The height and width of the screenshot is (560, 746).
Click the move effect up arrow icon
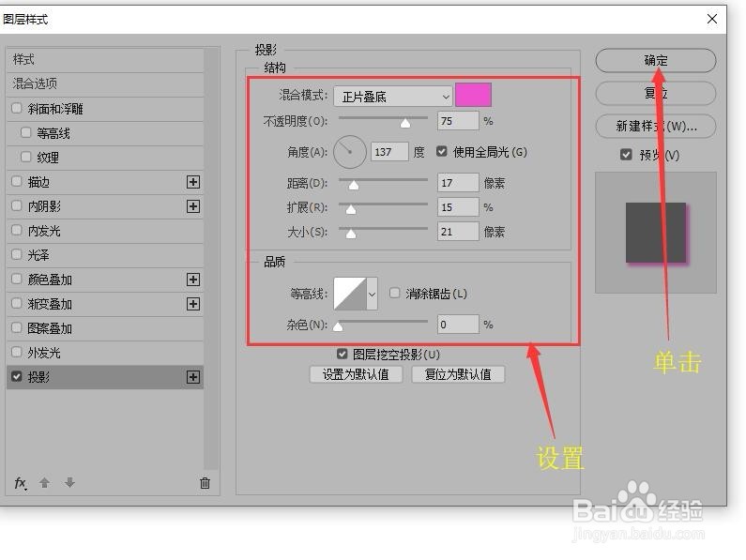[45, 483]
